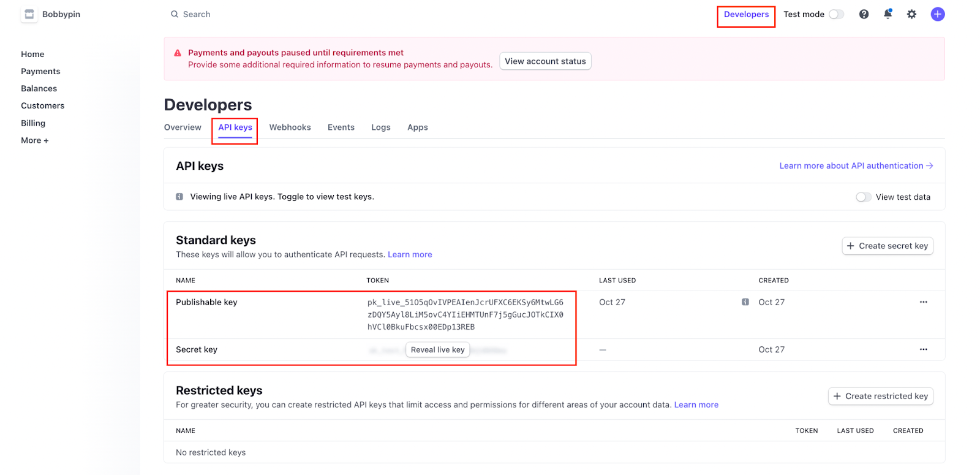The image size is (980, 475).
Task: Click Create restricted key button
Action: click(880, 396)
